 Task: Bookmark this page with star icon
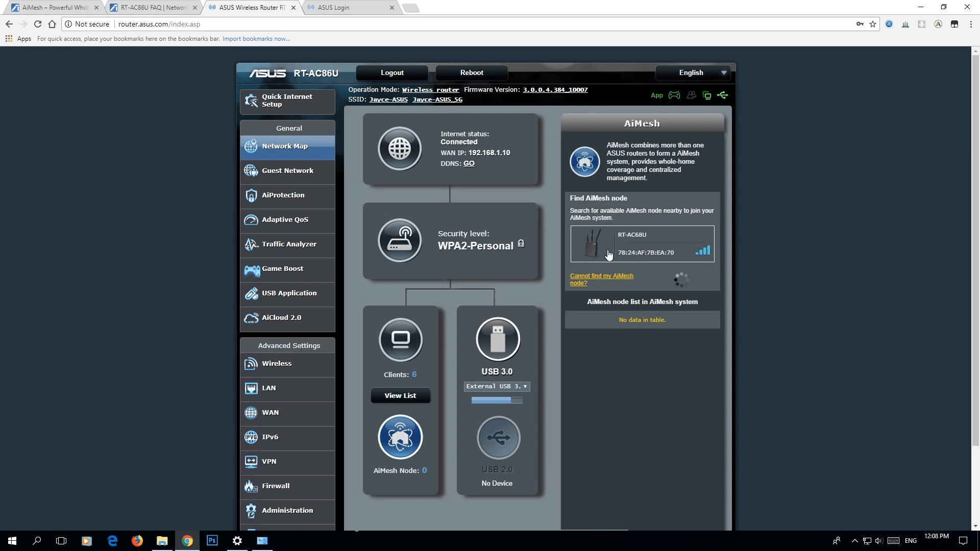(873, 24)
